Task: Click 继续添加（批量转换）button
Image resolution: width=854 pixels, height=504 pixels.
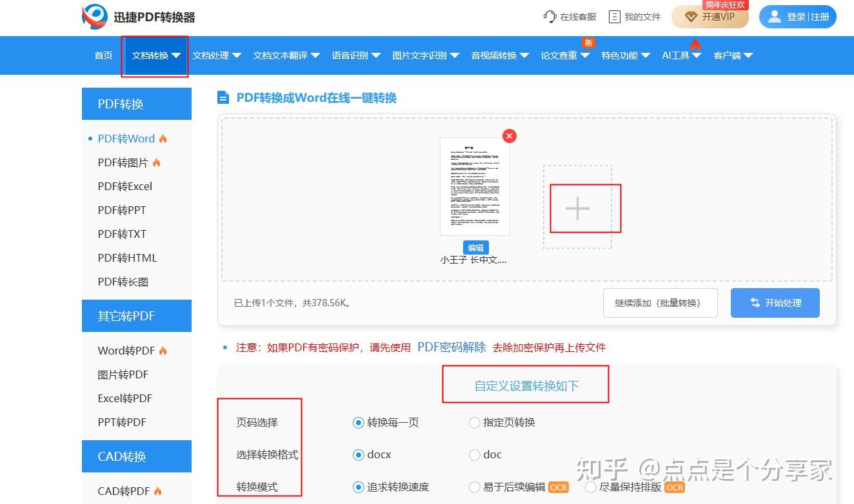Action: point(660,303)
